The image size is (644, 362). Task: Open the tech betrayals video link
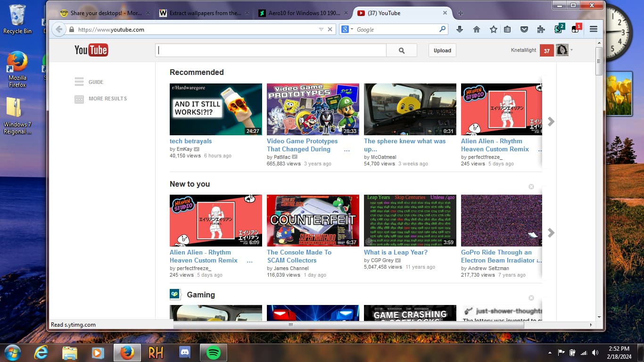coord(190,141)
